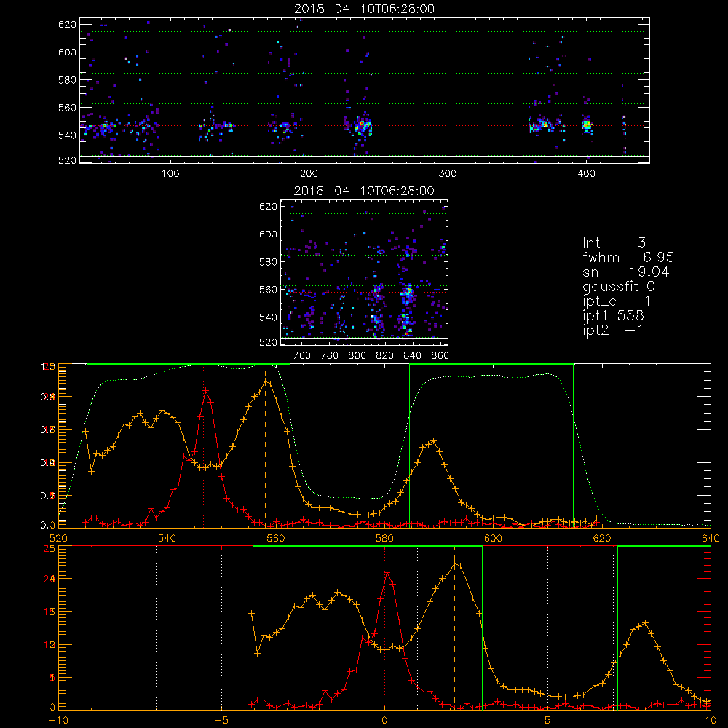728x728 pixels.
Task: Click x-axis label 860 of middle image
Action: pos(440,356)
